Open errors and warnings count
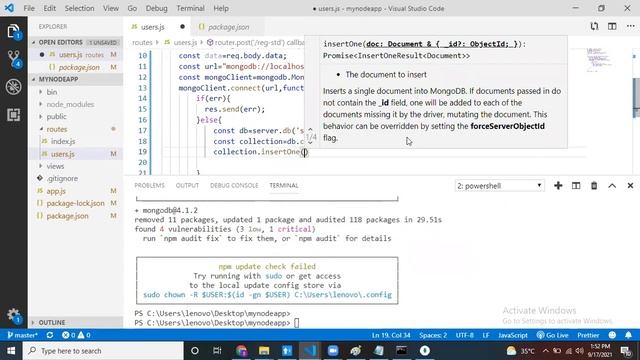The height and width of the screenshot is (360, 640). [76, 335]
